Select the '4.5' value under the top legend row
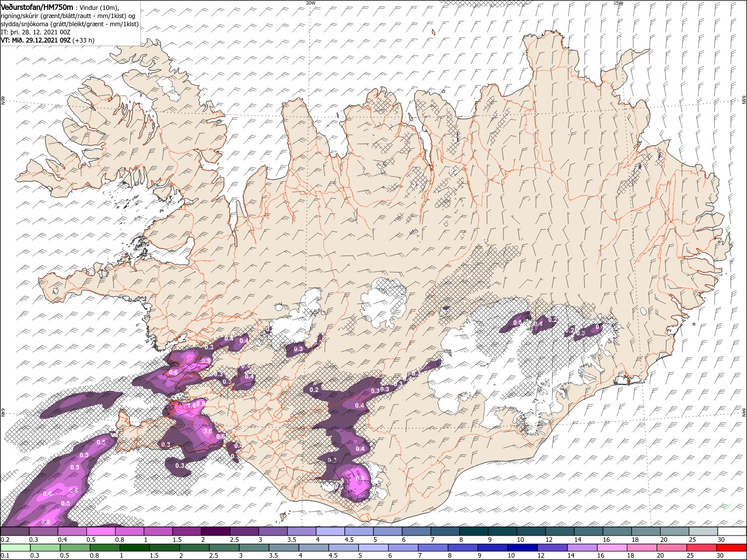 point(349,540)
